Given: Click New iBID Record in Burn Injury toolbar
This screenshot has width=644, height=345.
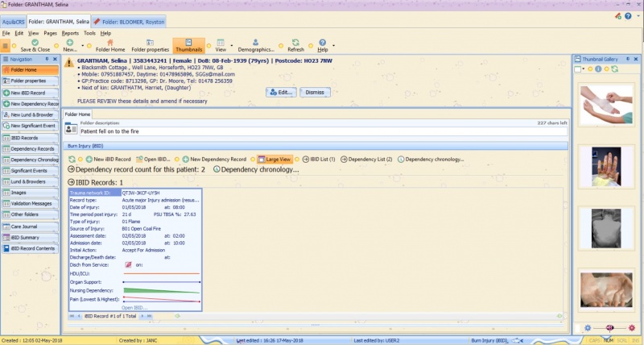Looking at the screenshot, I should click(x=108, y=160).
